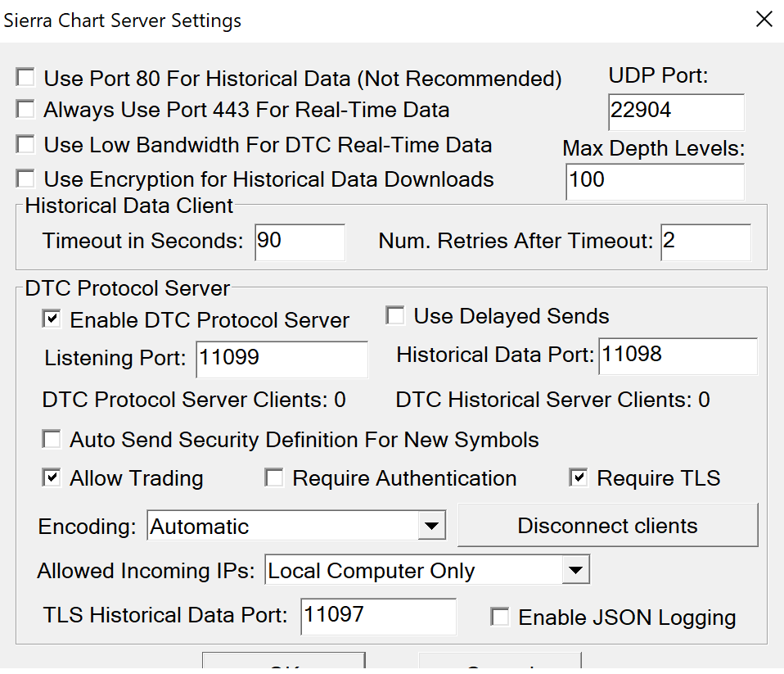Click the DTC Protocol Server group label

coord(128,288)
